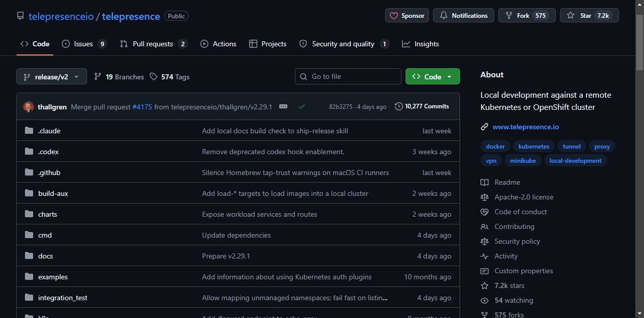Click the link icon next to www.telepresence.io
Image resolution: width=644 pixels, height=318 pixels.
click(x=485, y=127)
